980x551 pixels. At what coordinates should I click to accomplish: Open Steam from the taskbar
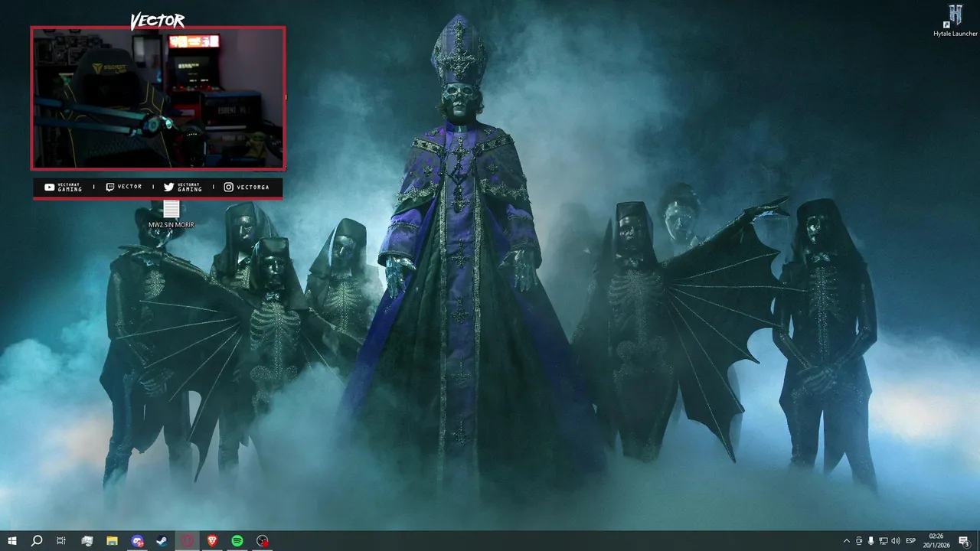pos(162,541)
